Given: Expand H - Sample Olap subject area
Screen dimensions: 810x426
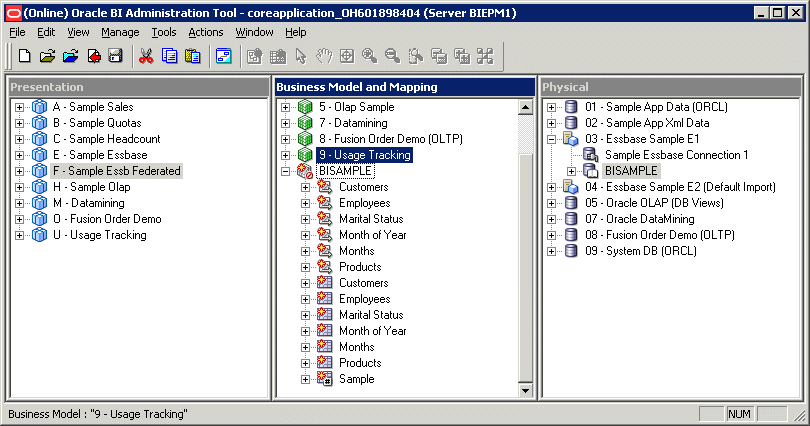Looking at the screenshot, I should point(19,187).
